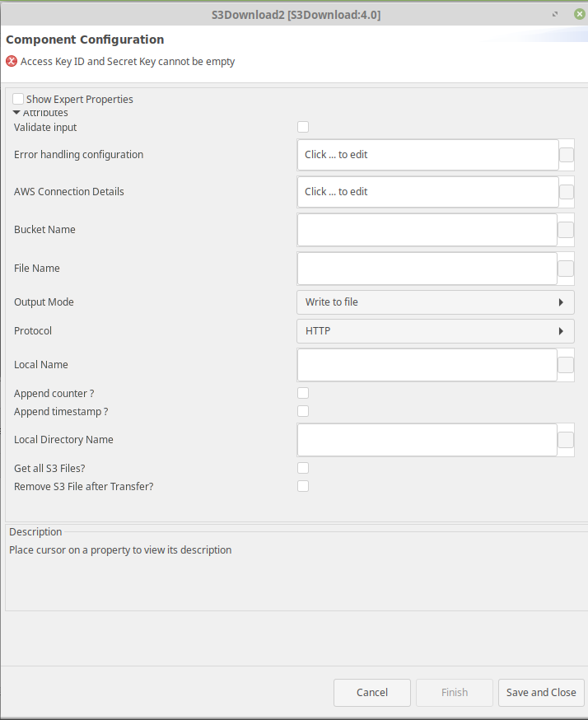The height and width of the screenshot is (720, 588).
Task: Close the S3Download2 dialog window
Action: tap(579, 14)
